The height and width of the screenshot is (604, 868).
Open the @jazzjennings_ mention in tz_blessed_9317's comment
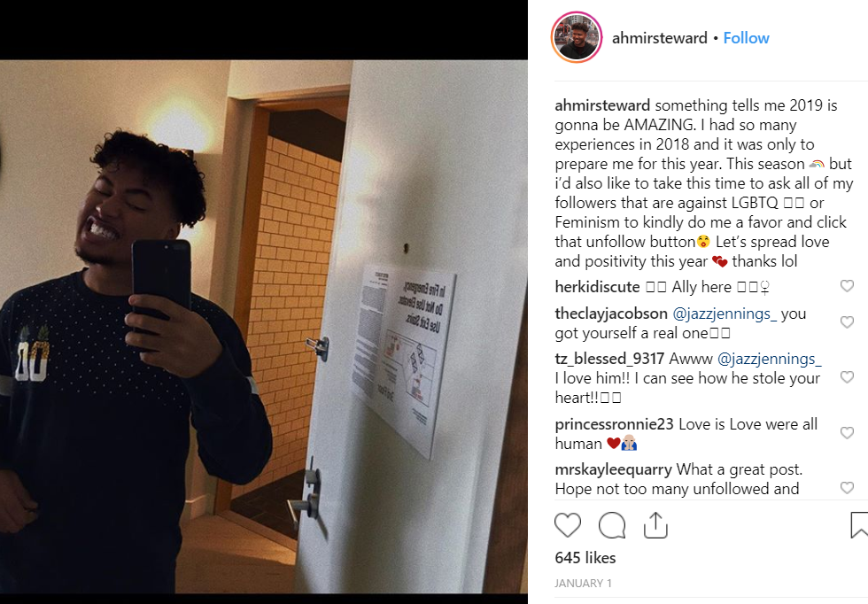769,359
